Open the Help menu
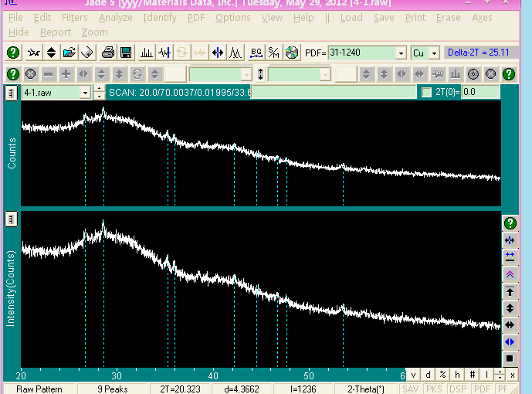Screen dimensions: 532x394 [x=303, y=18]
